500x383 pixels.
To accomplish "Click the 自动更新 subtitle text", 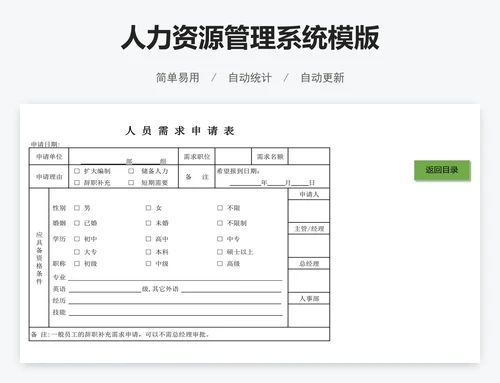I will [322, 78].
